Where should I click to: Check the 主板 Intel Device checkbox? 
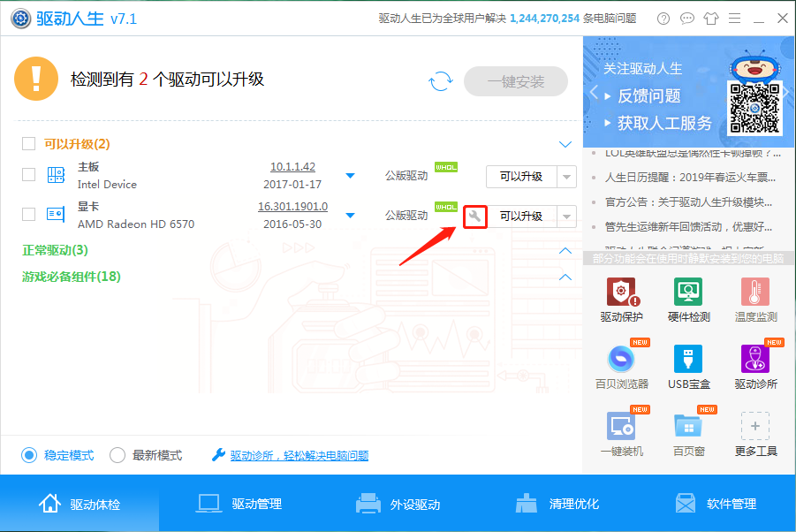28,175
